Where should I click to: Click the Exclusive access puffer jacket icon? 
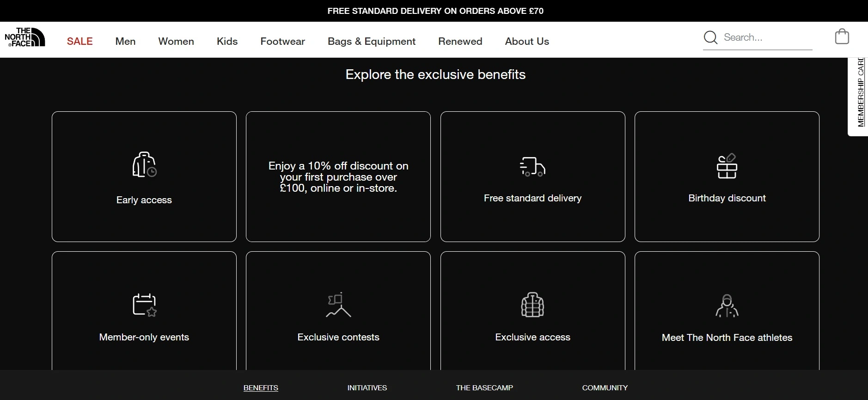532,305
